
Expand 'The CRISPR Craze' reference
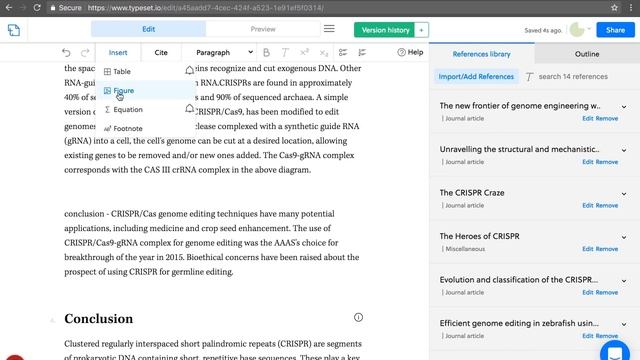click(x=624, y=193)
